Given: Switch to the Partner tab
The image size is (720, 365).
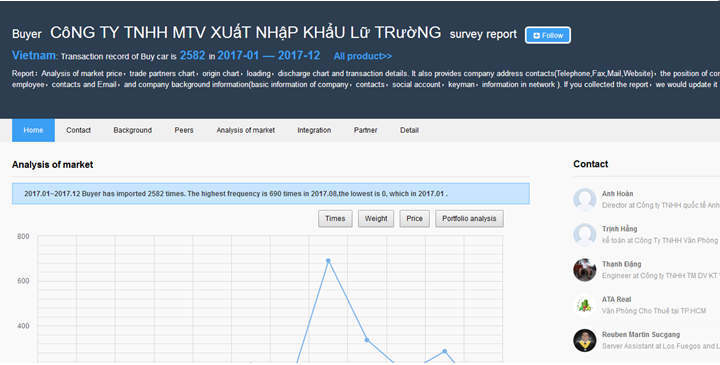Looking at the screenshot, I should pyautogui.click(x=366, y=130).
